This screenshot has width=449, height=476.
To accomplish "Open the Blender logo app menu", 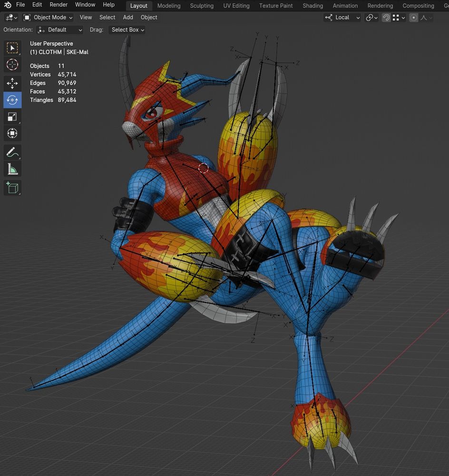I will [8, 5].
